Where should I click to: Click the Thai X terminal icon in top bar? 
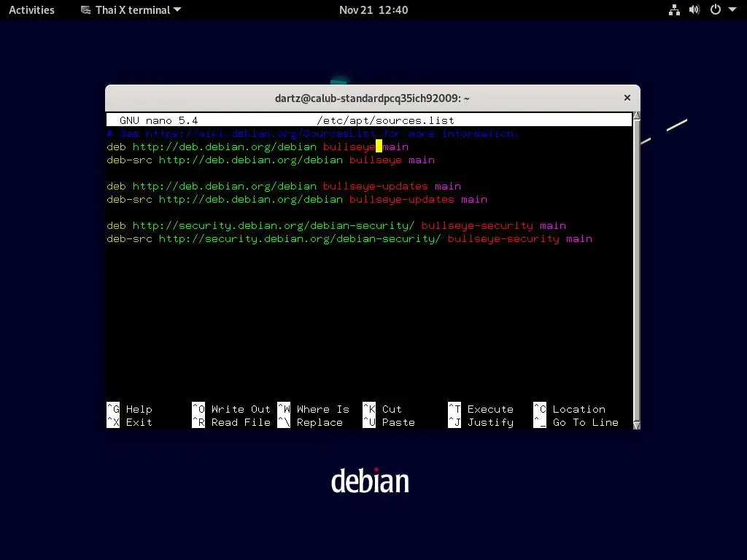click(86, 10)
